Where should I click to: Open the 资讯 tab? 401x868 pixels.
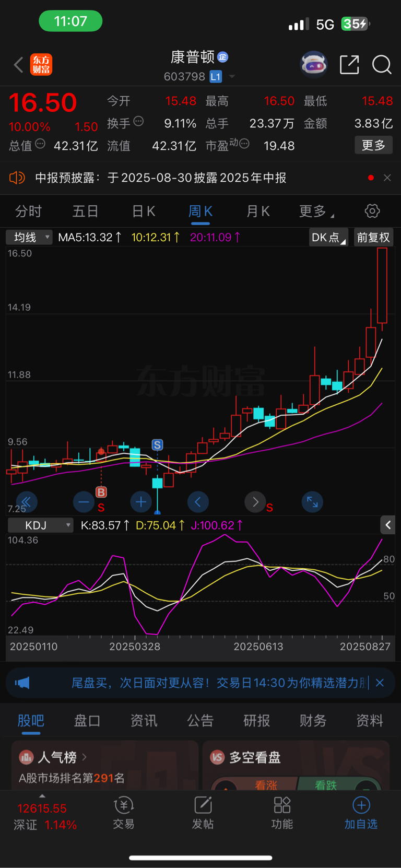[x=144, y=721]
